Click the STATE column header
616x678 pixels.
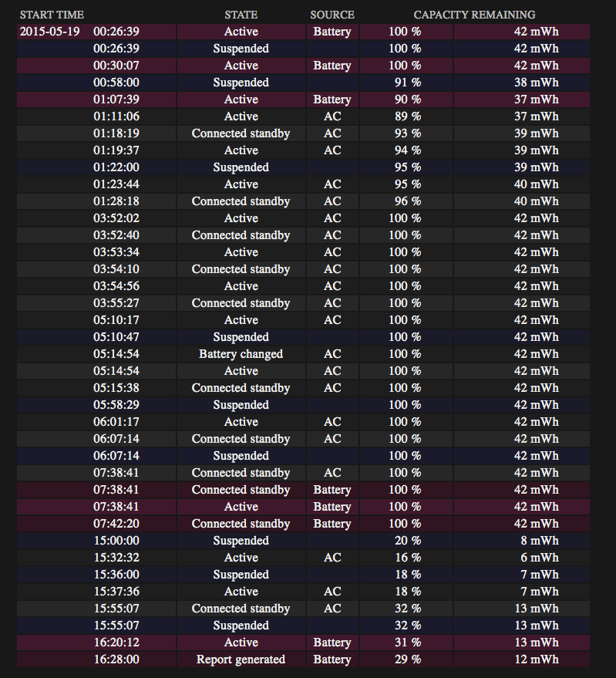point(241,15)
